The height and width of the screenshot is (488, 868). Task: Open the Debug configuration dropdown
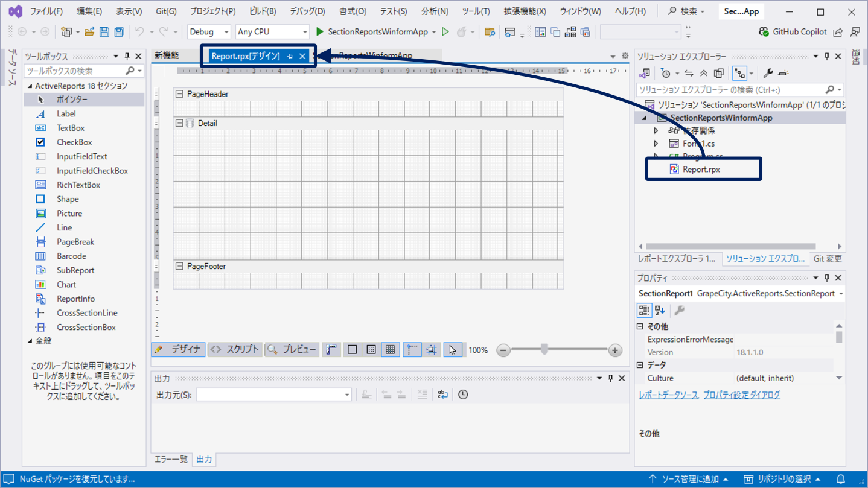tap(209, 31)
